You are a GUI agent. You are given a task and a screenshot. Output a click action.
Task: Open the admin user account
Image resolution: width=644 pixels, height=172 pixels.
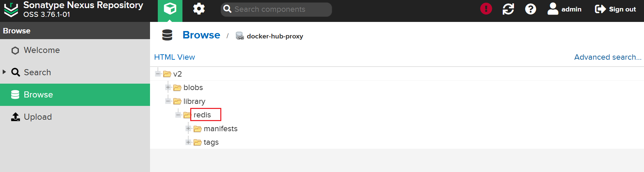(x=564, y=9)
